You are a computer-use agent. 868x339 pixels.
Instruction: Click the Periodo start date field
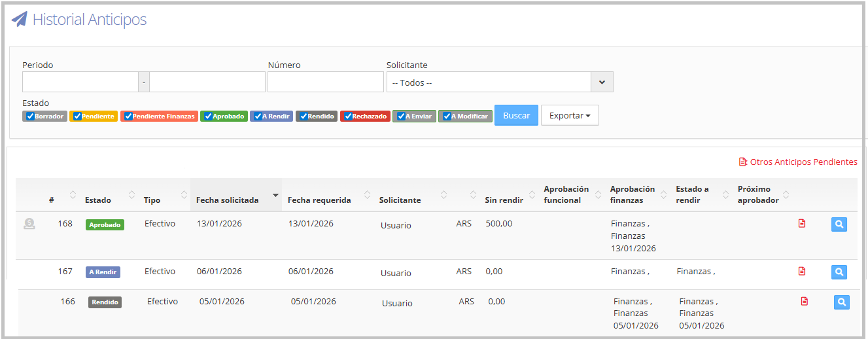80,82
